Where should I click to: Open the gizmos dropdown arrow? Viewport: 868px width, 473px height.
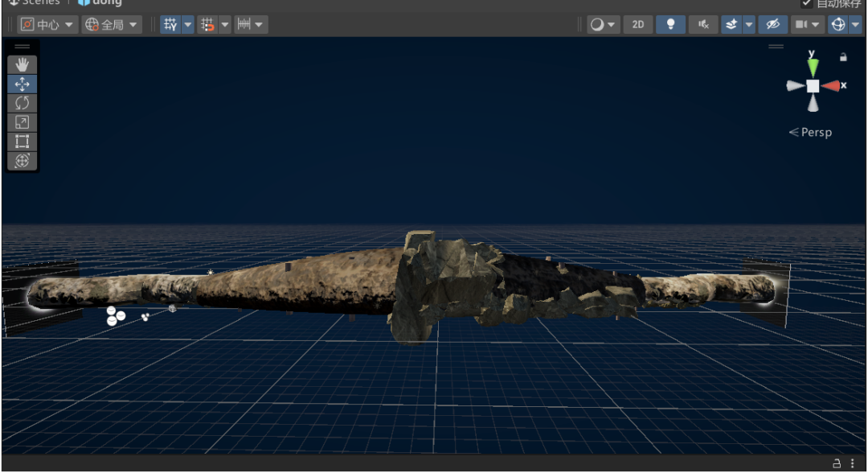click(x=855, y=24)
